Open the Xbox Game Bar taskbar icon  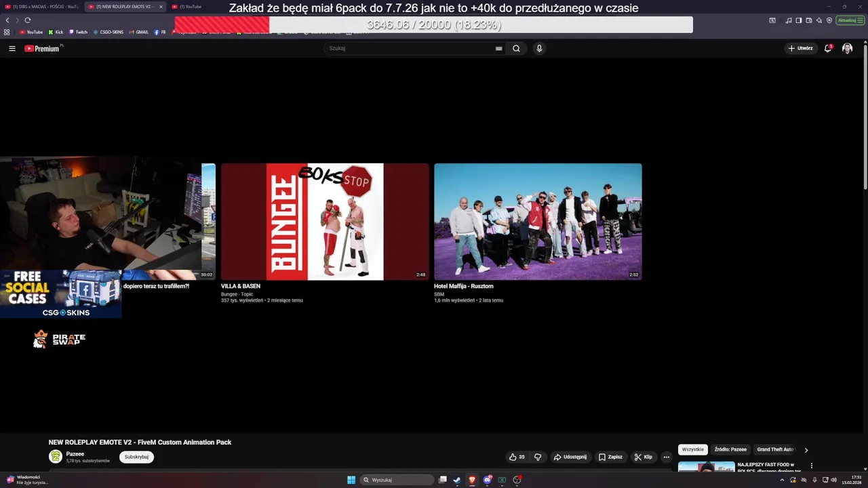tap(502, 480)
